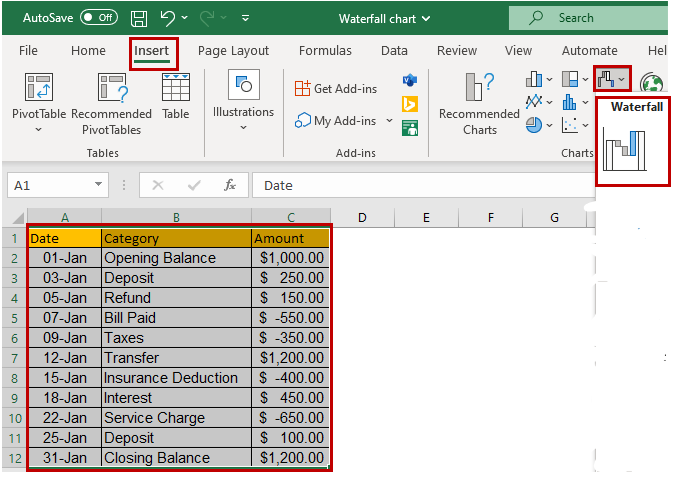Click the Insert Pie chart icon
Viewport: 673px width, 484px height.
[x=534, y=125]
